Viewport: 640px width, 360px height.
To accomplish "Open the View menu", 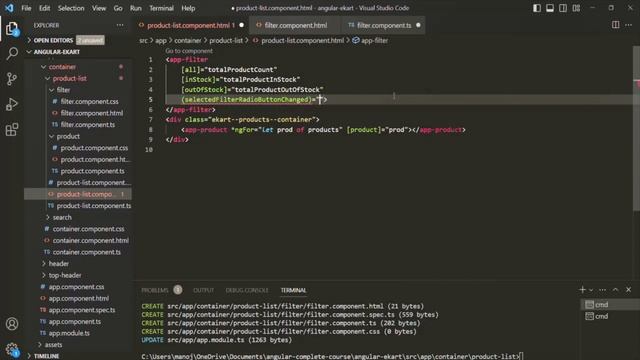I will (99, 8).
